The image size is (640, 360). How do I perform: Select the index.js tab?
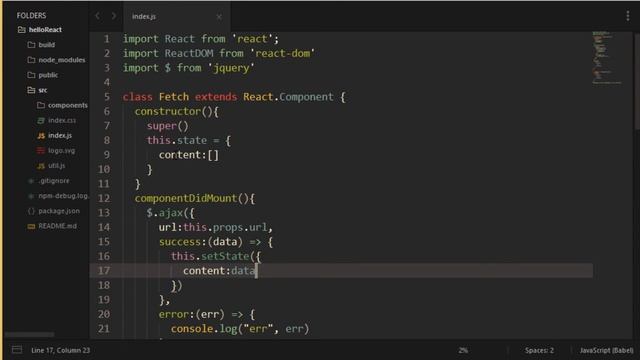click(177, 17)
